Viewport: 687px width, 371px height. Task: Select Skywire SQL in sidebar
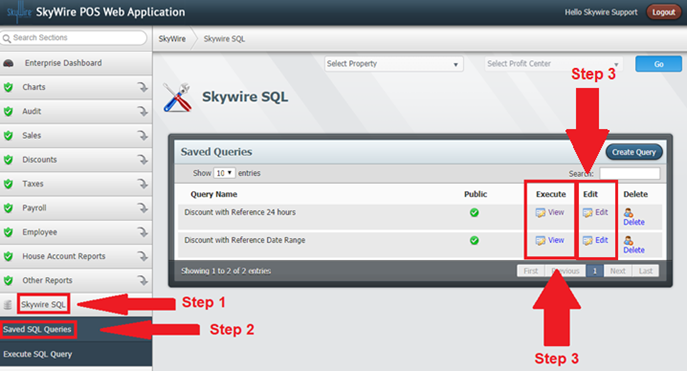[43, 304]
